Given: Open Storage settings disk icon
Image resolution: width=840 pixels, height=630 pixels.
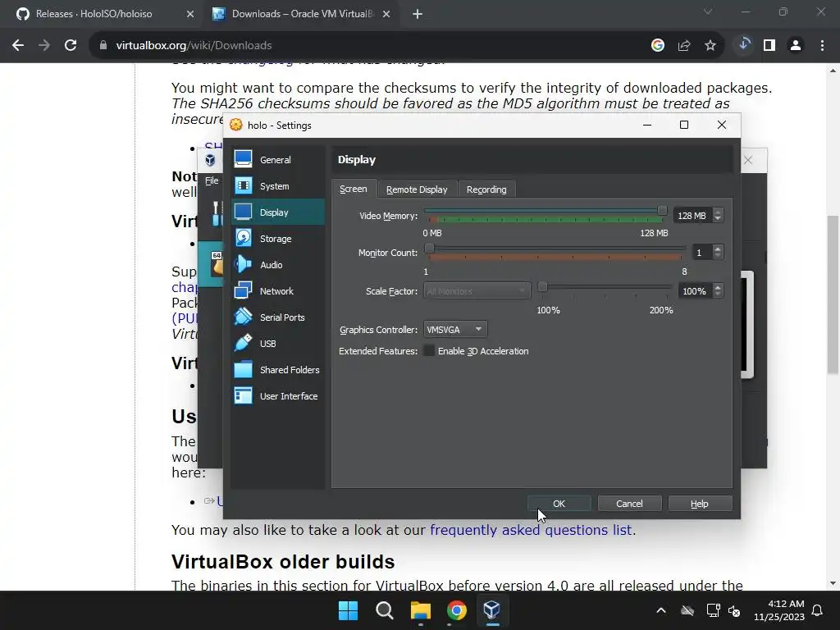Looking at the screenshot, I should click(243, 238).
